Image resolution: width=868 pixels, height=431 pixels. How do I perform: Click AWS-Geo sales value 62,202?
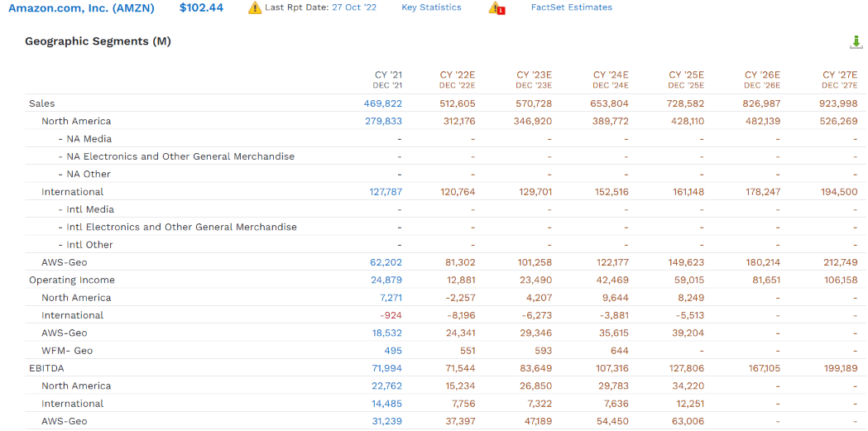[386, 262]
